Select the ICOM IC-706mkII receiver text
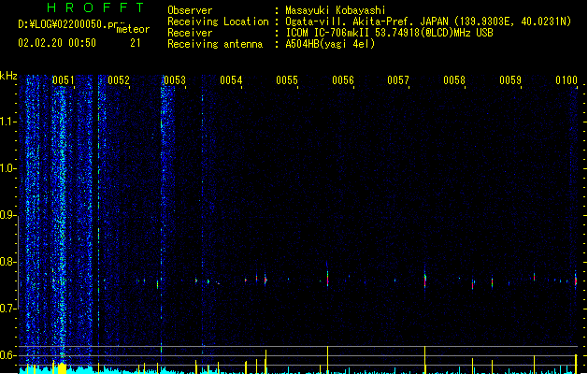This screenshot has height=374, width=588. [x=327, y=33]
